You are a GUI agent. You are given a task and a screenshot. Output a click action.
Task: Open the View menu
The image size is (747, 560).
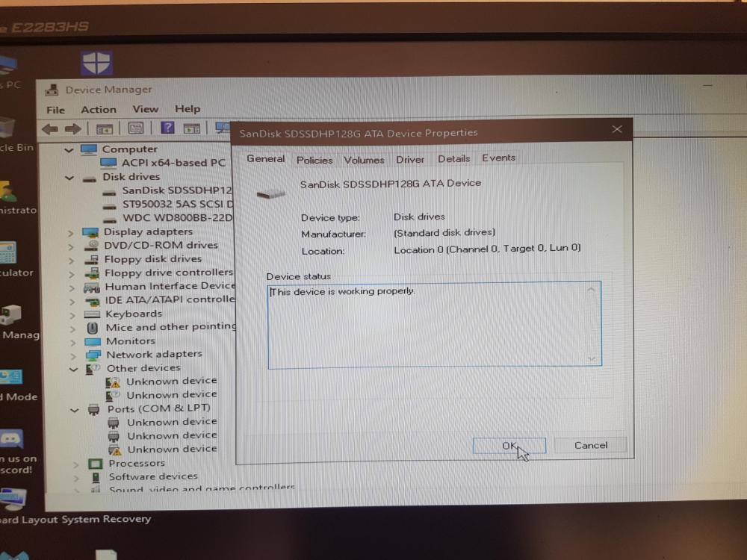[146, 109]
